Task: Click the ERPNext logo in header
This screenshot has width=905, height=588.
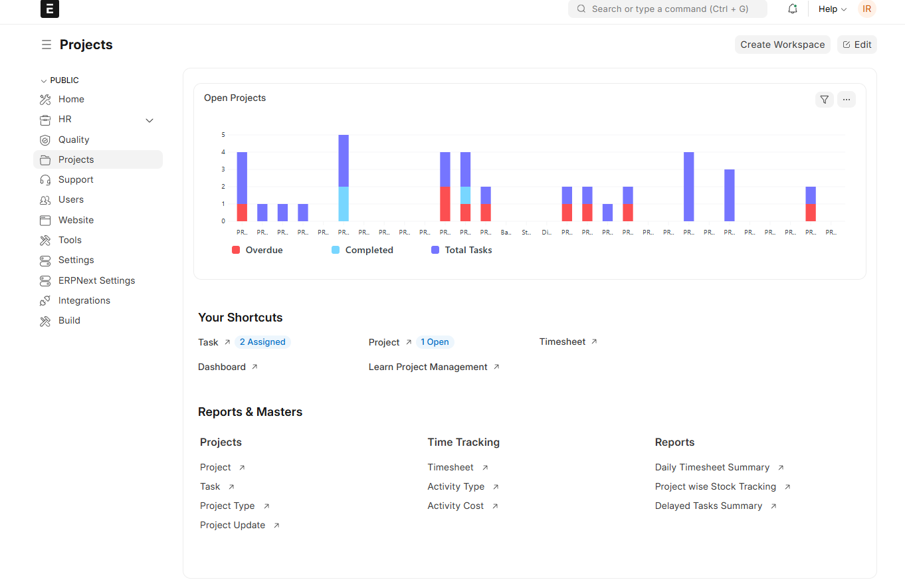Action: point(50,9)
